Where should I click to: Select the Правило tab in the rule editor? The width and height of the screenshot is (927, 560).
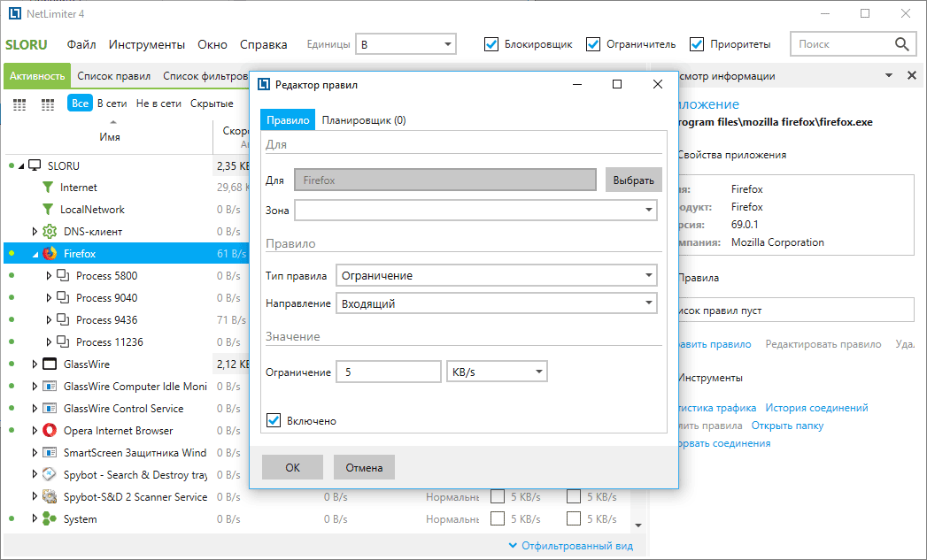click(288, 120)
